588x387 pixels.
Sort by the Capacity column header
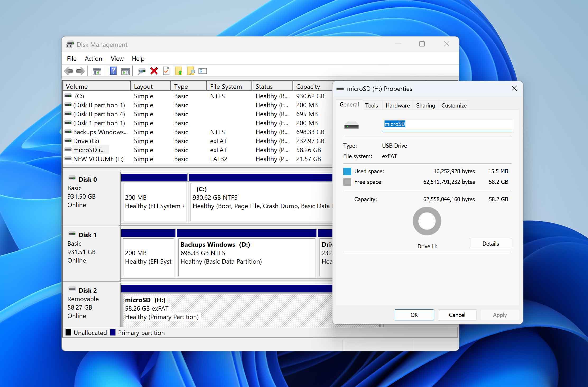coord(313,86)
